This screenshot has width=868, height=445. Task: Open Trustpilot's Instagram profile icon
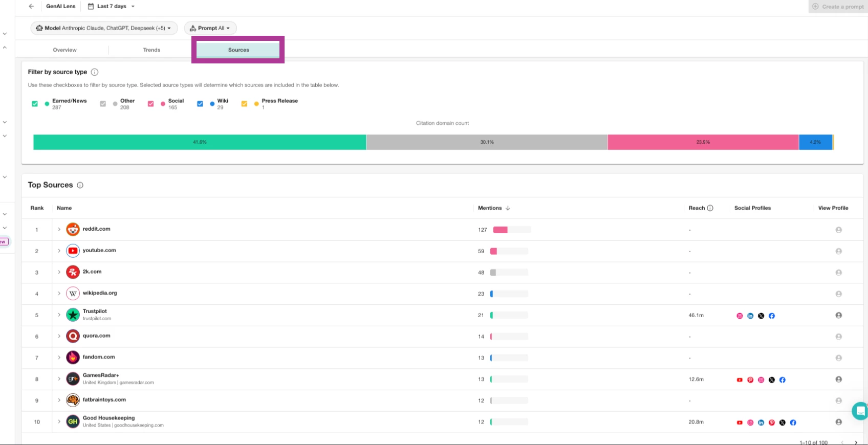(740, 316)
